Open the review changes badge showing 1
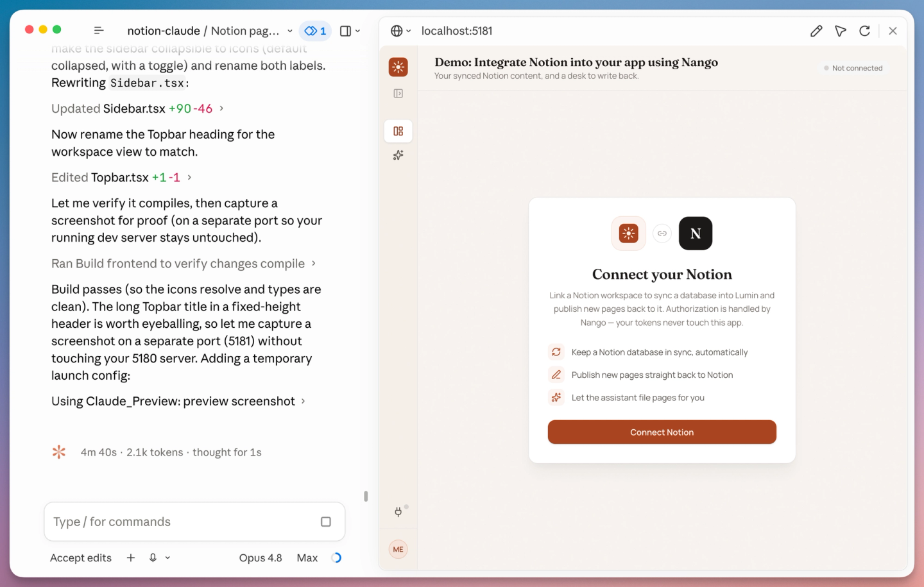Image resolution: width=924 pixels, height=587 pixels. point(315,31)
